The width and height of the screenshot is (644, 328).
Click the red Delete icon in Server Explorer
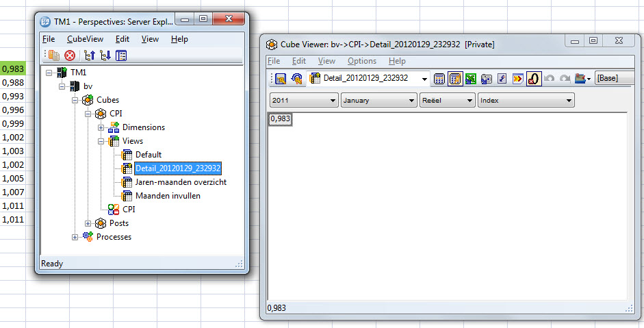[x=70, y=55]
